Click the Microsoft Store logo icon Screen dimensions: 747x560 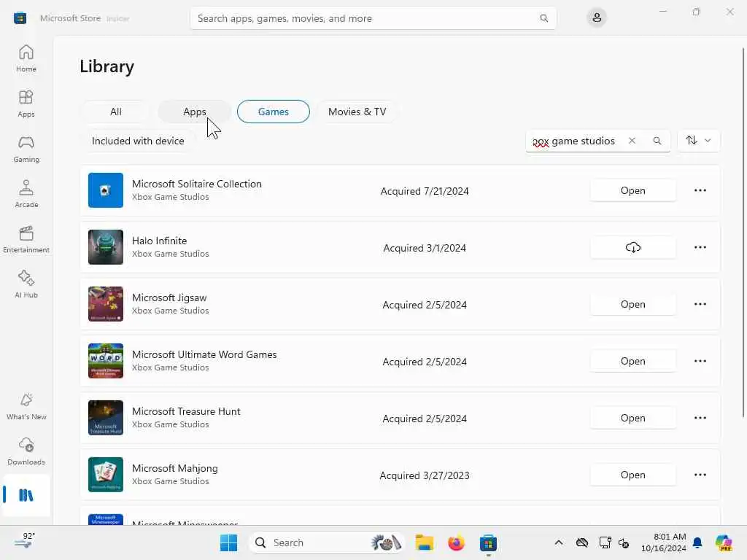[20, 18]
